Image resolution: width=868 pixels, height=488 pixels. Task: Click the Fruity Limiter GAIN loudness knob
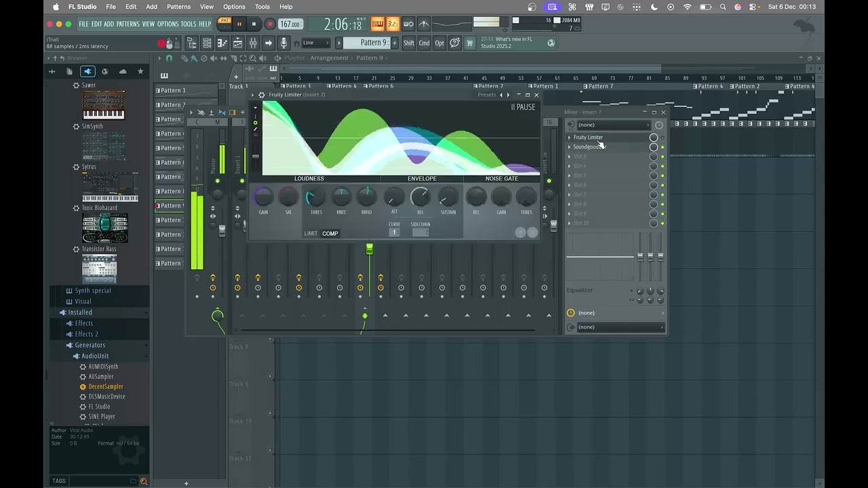point(263,197)
